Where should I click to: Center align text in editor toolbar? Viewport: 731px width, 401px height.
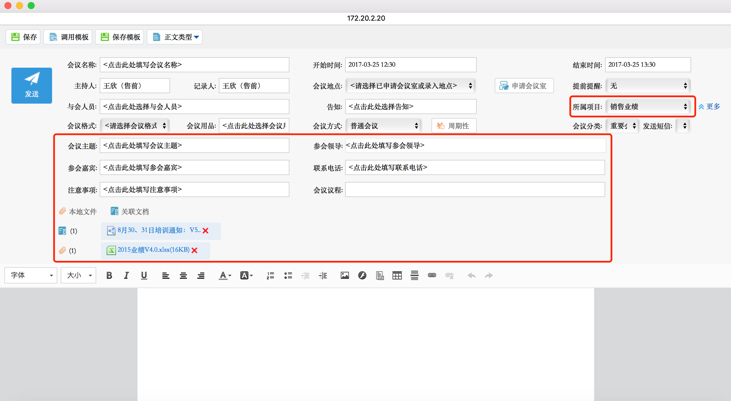click(x=183, y=276)
